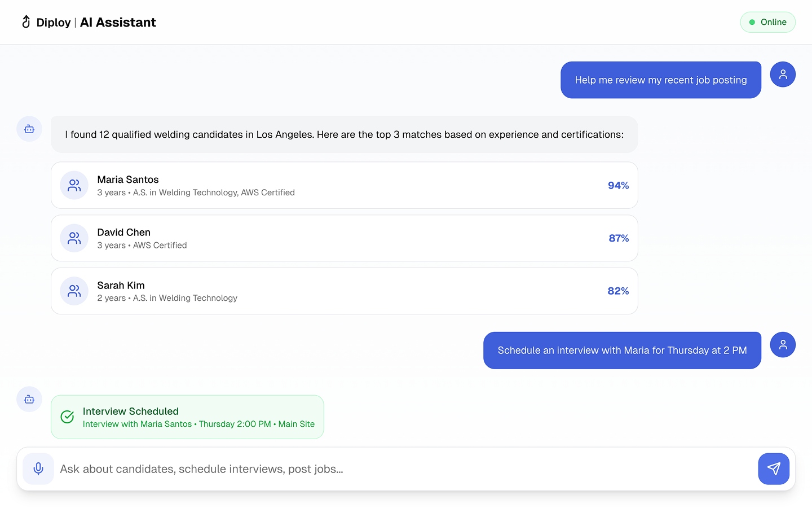This screenshot has width=812, height=508.
Task: Click the people icon beside Maria Santos
Action: click(74, 185)
